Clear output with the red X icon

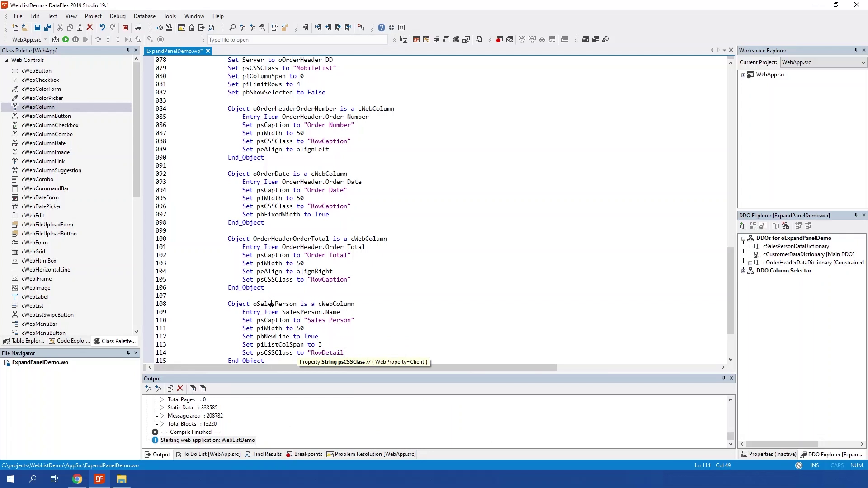point(180,389)
